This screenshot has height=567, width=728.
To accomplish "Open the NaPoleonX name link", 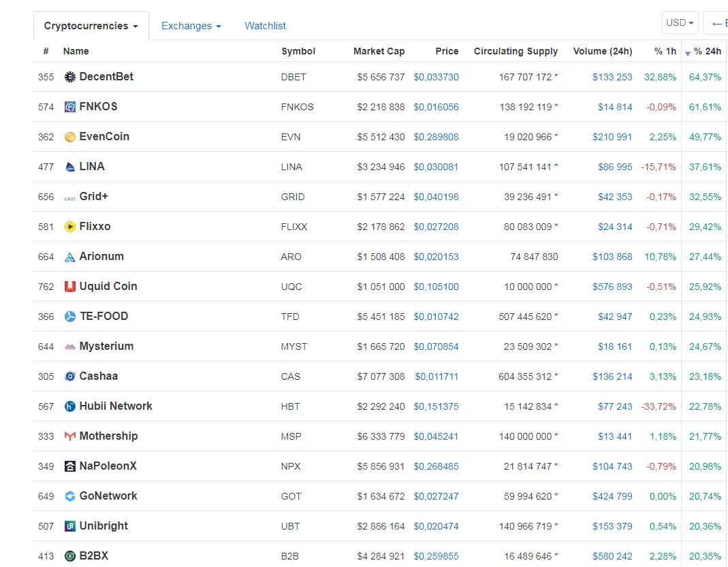I will click(x=108, y=466).
